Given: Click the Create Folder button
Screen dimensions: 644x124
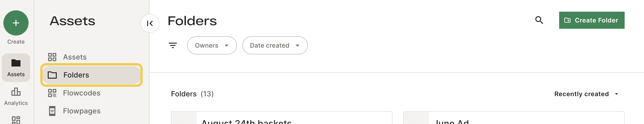Looking at the screenshot, I should 592,20.
